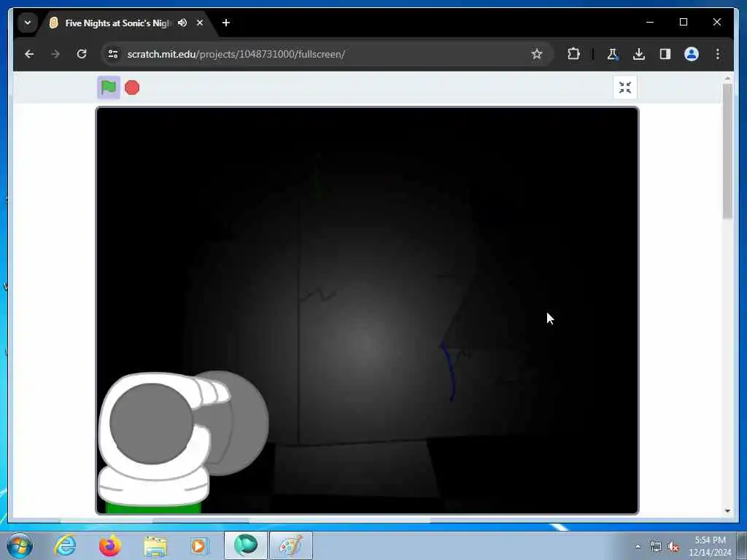Open Chrome's three-dot menu
This screenshot has height=560, width=747.
pyautogui.click(x=718, y=54)
